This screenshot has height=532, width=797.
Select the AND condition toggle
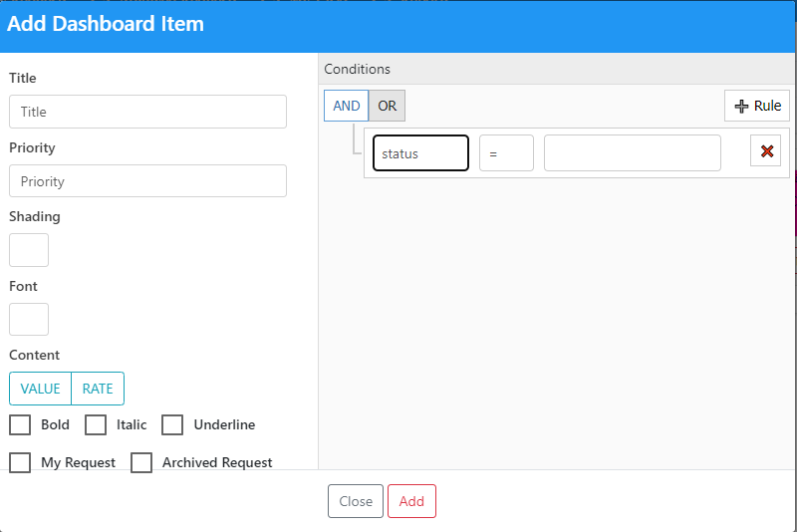coord(346,106)
